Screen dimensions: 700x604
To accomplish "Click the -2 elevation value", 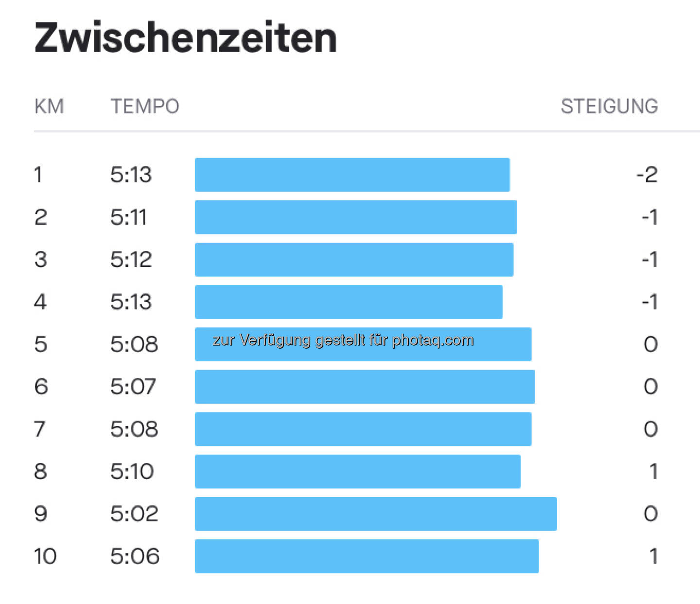I will [647, 175].
